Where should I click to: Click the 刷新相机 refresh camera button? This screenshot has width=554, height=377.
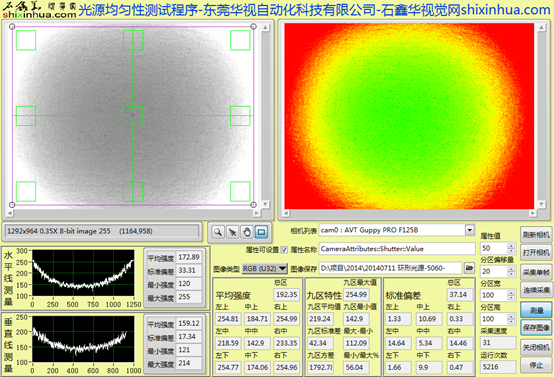click(x=536, y=235)
